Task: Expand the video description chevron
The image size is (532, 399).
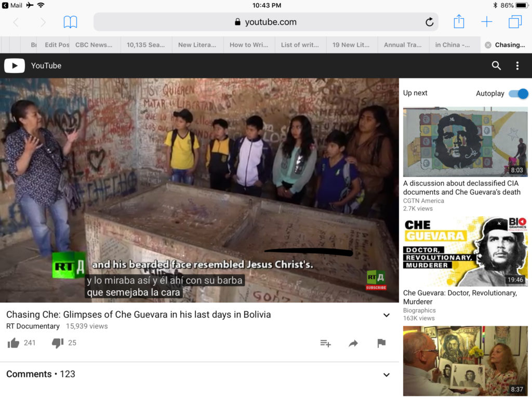Action: tap(386, 315)
